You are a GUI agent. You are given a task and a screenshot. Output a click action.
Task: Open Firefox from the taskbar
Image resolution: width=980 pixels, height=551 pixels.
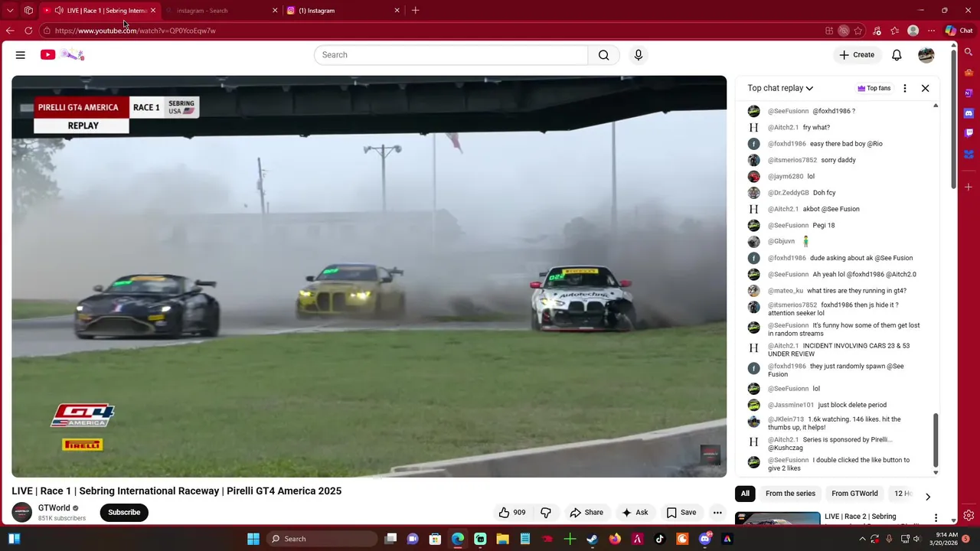(x=615, y=539)
